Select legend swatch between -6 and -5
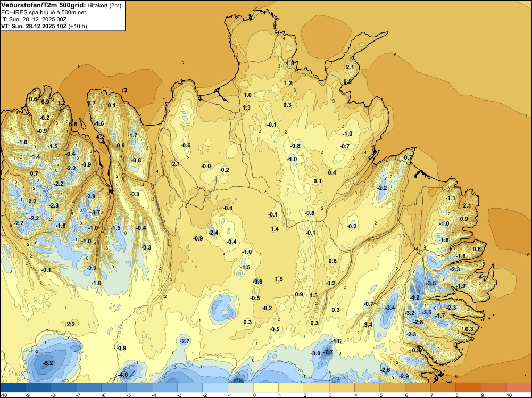 pyautogui.click(x=114, y=387)
